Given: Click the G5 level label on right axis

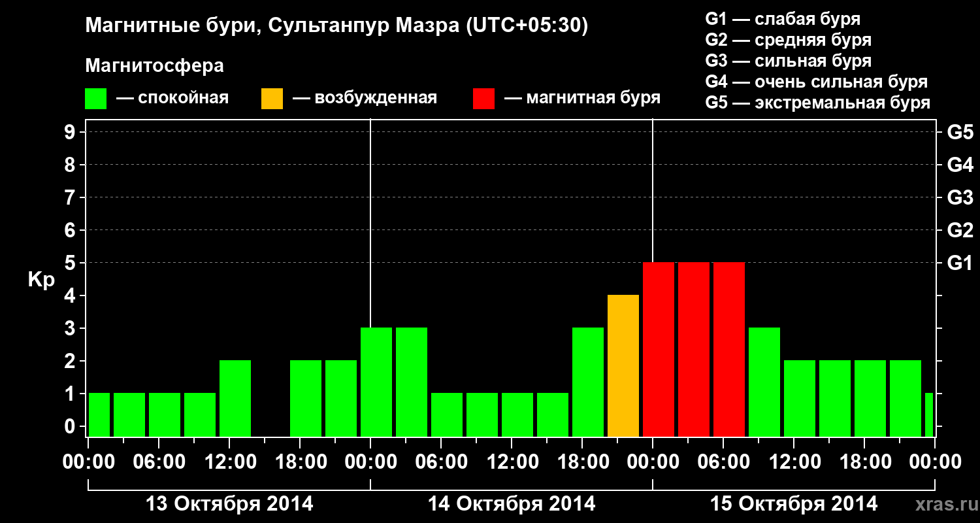Looking at the screenshot, I should coord(960,132).
